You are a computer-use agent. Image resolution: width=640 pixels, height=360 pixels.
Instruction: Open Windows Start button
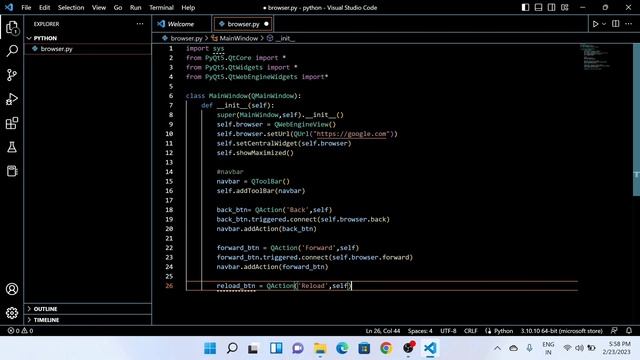210,348
